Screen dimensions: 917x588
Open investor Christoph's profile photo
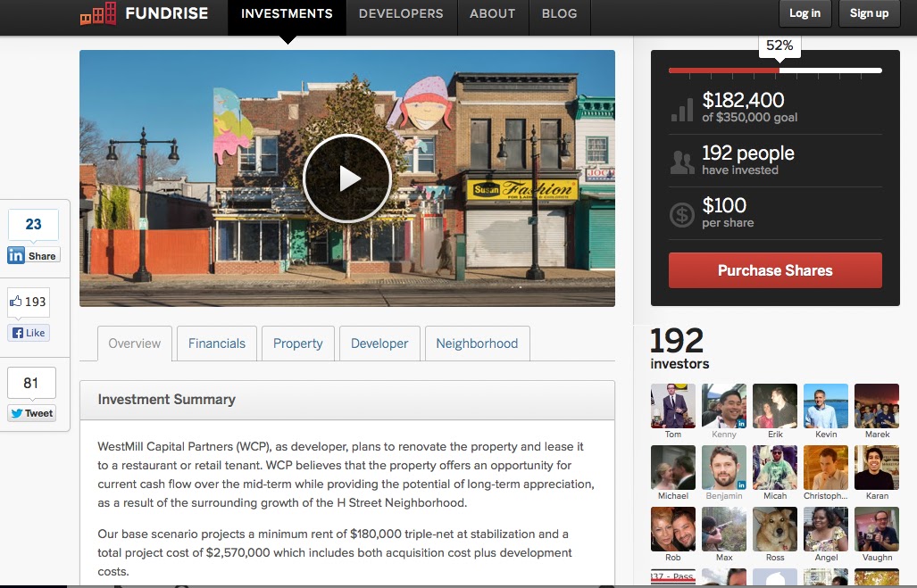pyautogui.click(x=826, y=467)
